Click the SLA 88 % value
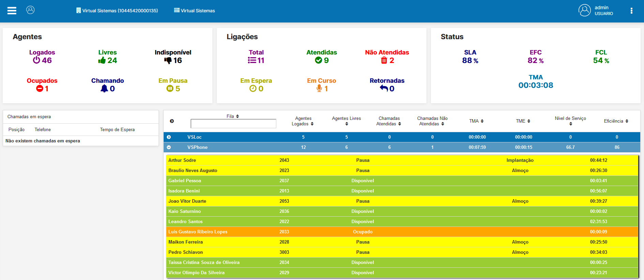The image size is (644, 280). tap(470, 60)
